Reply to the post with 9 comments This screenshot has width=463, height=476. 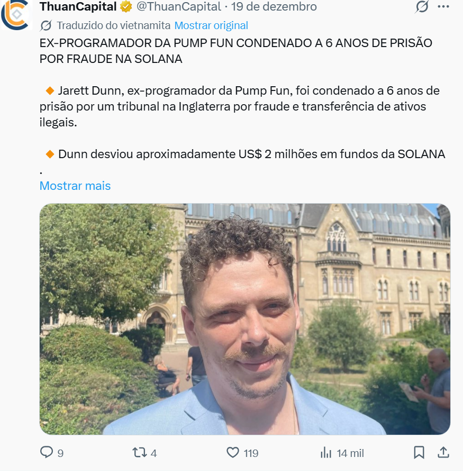coord(52,453)
